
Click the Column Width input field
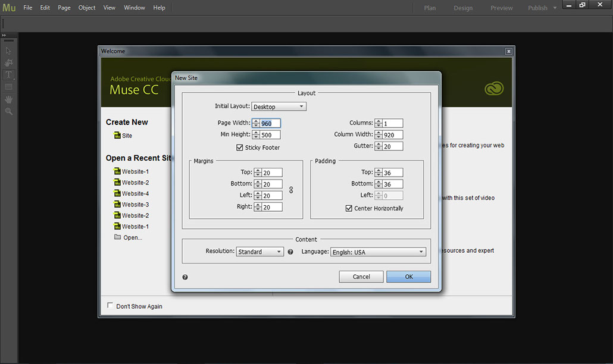[393, 135]
